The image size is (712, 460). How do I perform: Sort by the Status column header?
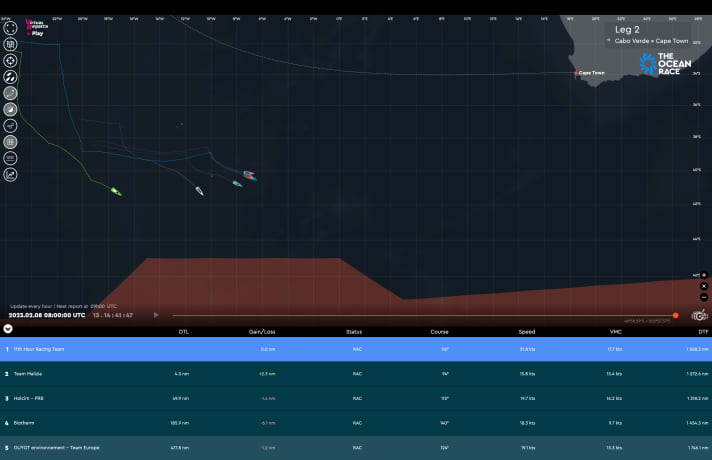pos(354,332)
